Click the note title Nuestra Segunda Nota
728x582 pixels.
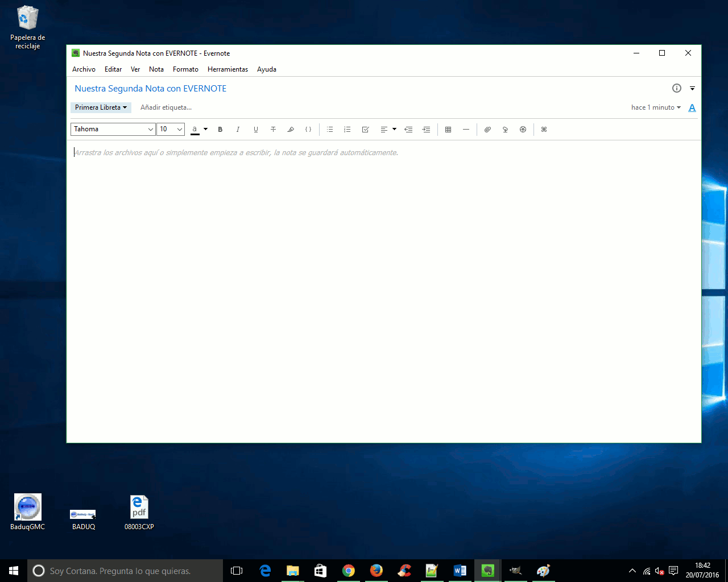click(151, 89)
